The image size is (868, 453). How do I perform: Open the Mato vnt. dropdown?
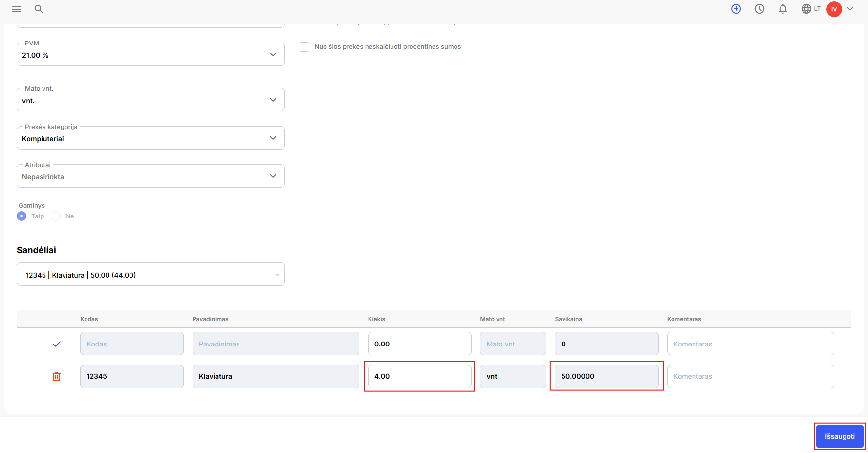pos(151,100)
